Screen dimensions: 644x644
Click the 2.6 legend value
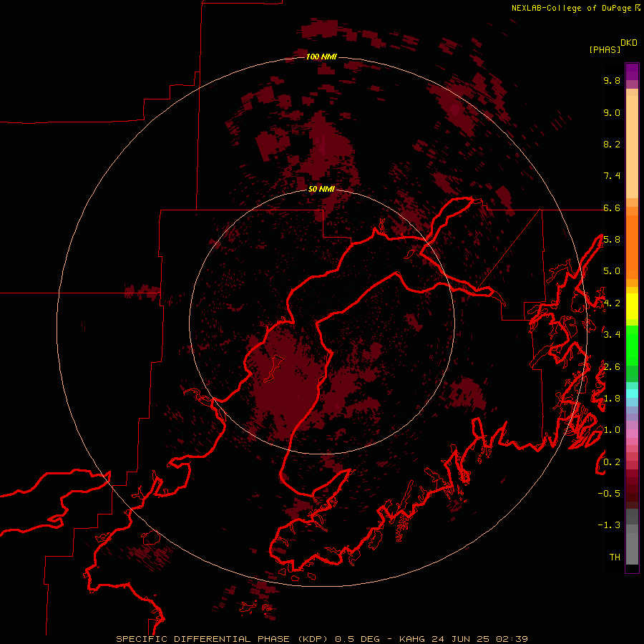tap(612, 367)
